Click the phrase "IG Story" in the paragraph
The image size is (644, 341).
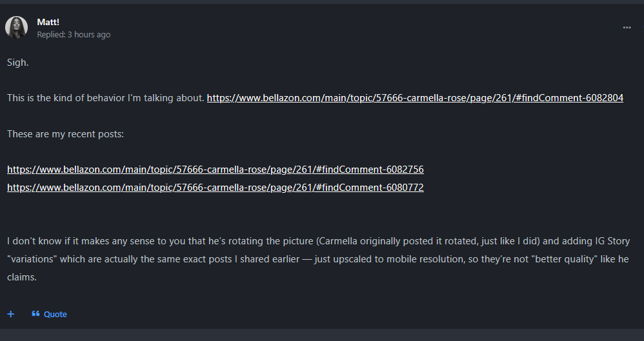click(x=612, y=241)
